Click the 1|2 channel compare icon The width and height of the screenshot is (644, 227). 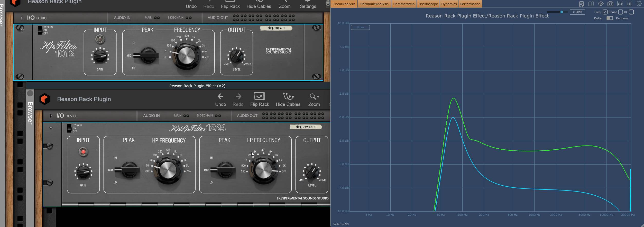620,4
